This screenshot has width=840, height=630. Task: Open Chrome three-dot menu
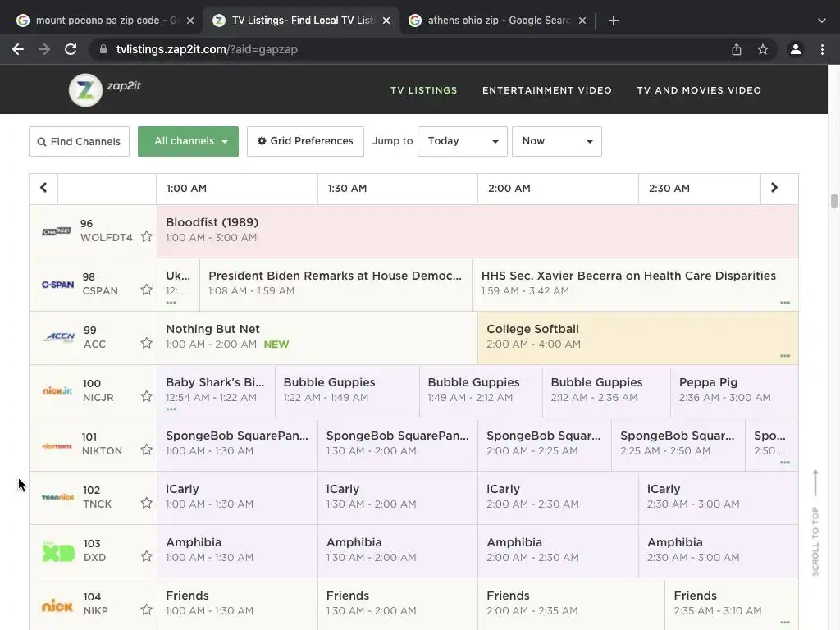(822, 49)
